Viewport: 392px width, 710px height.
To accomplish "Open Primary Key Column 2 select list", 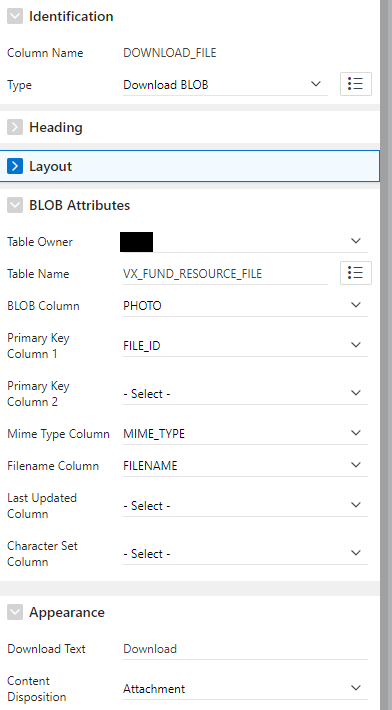I will [x=245, y=393].
